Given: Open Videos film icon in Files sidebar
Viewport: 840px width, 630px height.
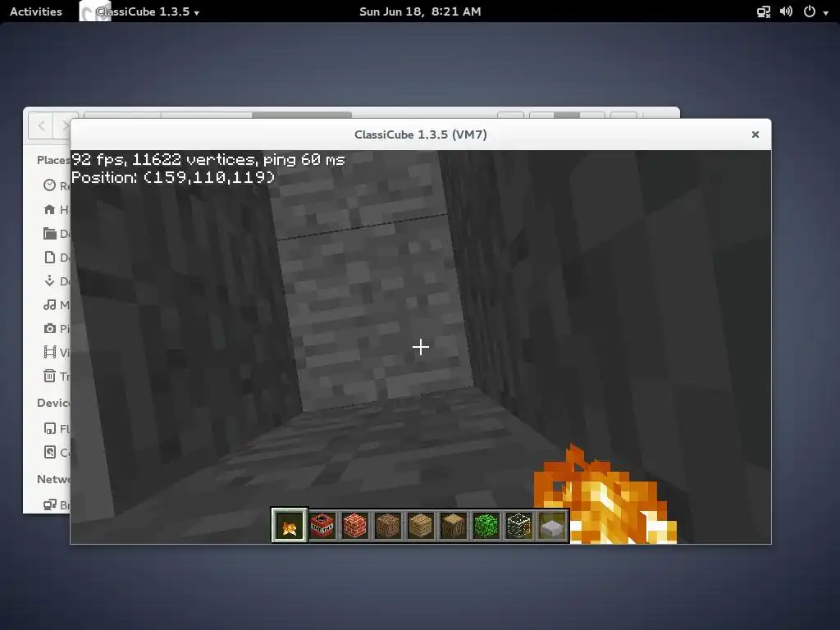Looking at the screenshot, I should 50,352.
